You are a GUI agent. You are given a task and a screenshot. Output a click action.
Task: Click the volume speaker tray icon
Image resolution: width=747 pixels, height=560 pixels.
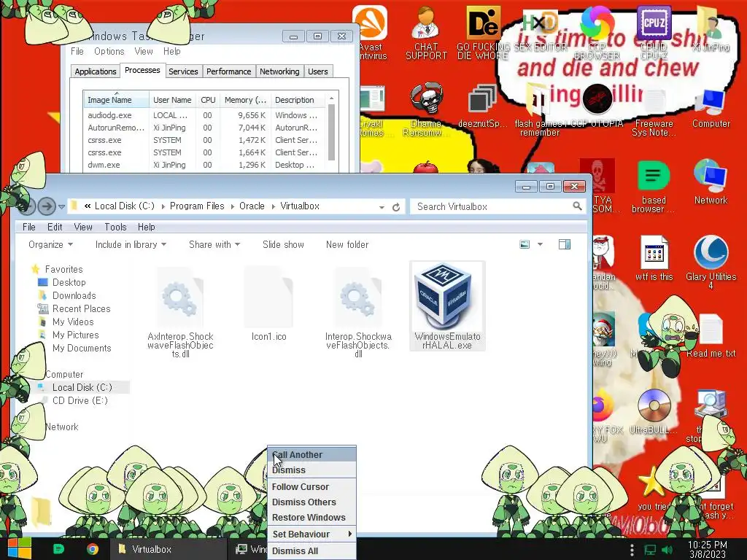point(667,550)
